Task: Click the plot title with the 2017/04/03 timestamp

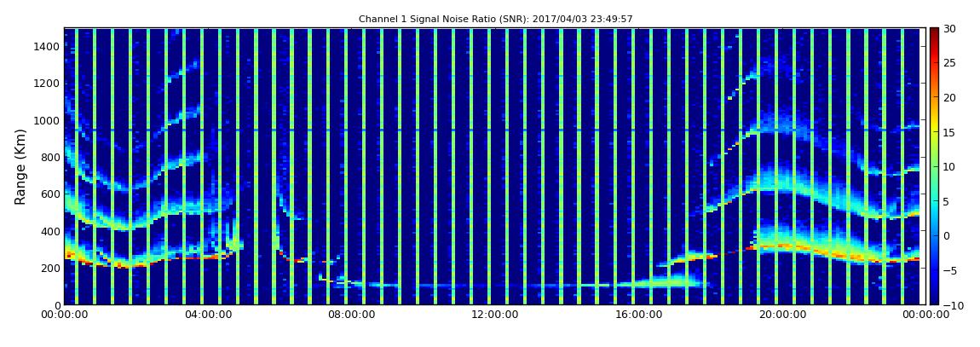Action: [496, 20]
